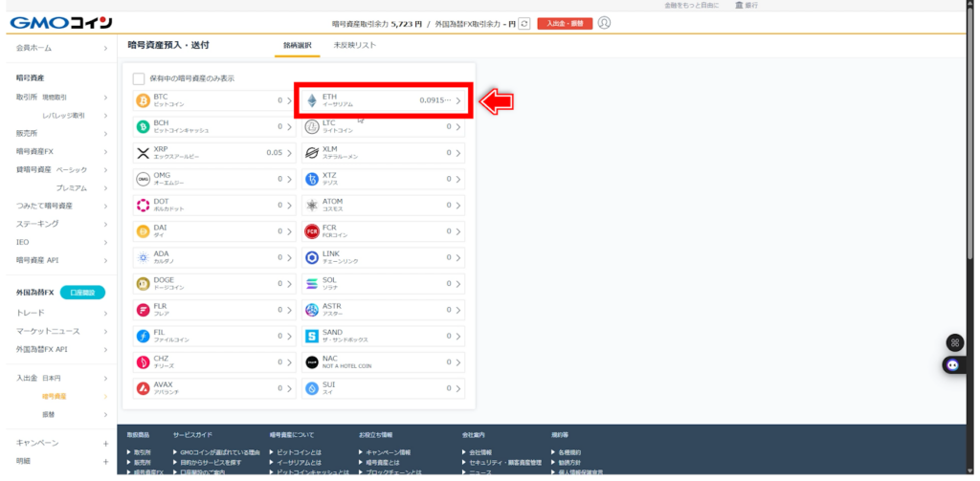Select the Cosmos ATOM row
The height and width of the screenshot is (481, 980).
tap(381, 205)
